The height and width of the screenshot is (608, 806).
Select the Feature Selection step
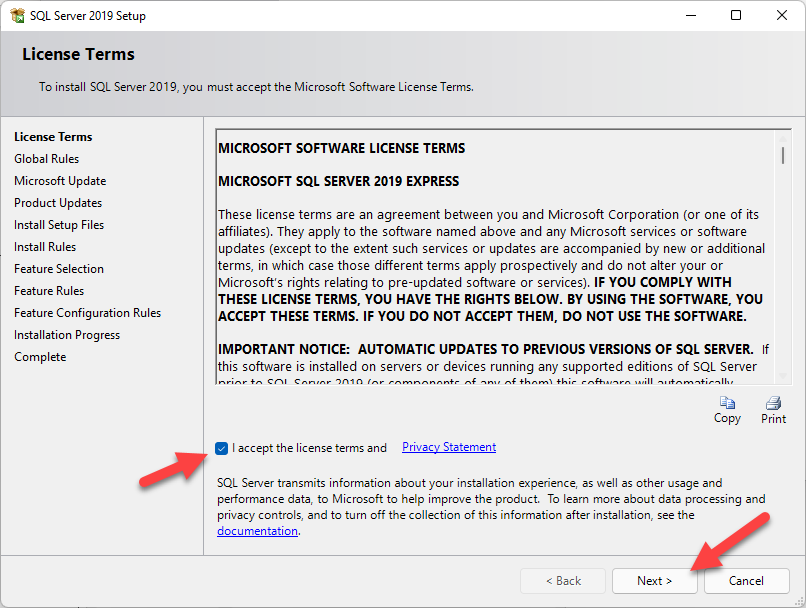[59, 269]
